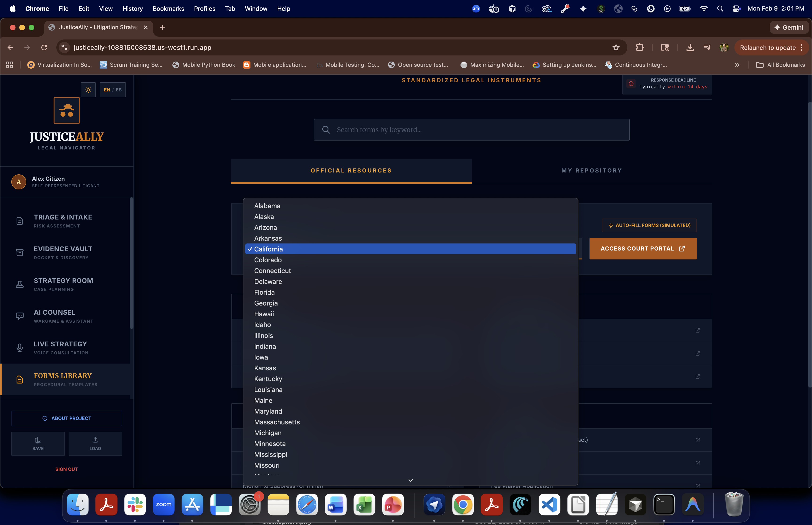This screenshot has width=812, height=525.
Task: Select Colorado from the state dropdown
Action: [x=268, y=260]
